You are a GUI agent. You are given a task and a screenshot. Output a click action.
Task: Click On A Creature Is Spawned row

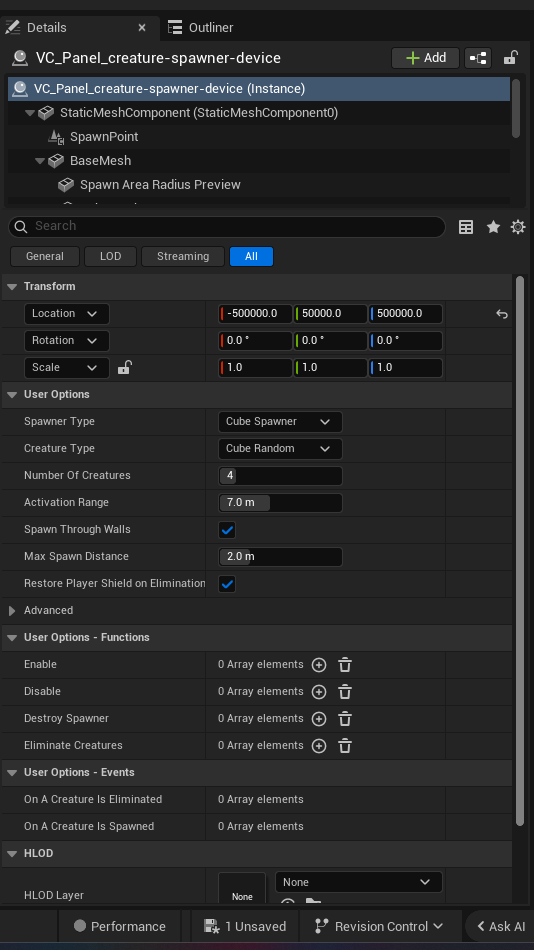click(257, 827)
